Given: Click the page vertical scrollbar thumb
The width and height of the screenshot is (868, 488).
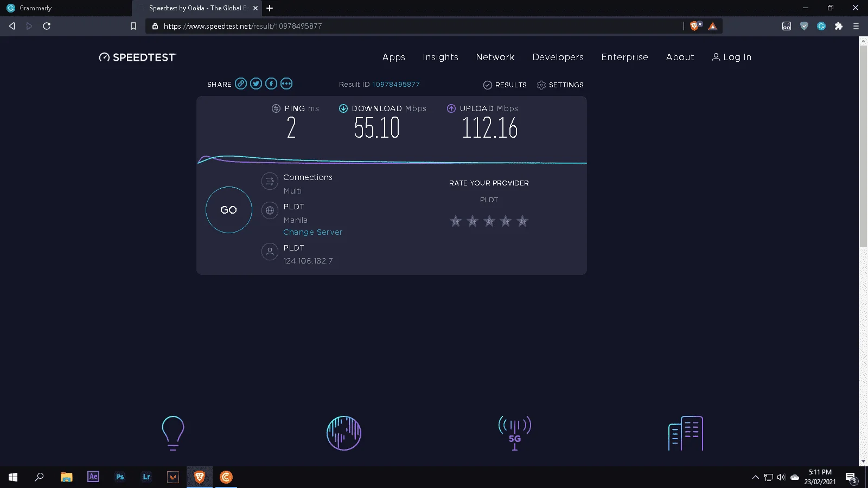Looking at the screenshot, I should click(863, 146).
